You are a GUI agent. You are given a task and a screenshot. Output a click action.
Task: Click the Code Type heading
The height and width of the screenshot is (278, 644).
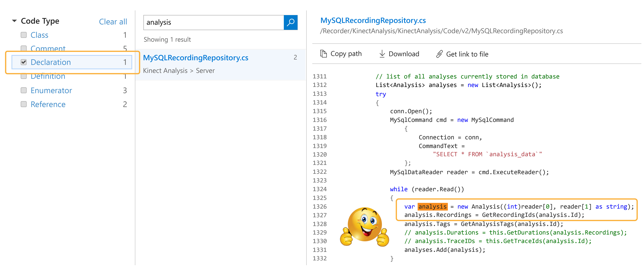(x=40, y=21)
